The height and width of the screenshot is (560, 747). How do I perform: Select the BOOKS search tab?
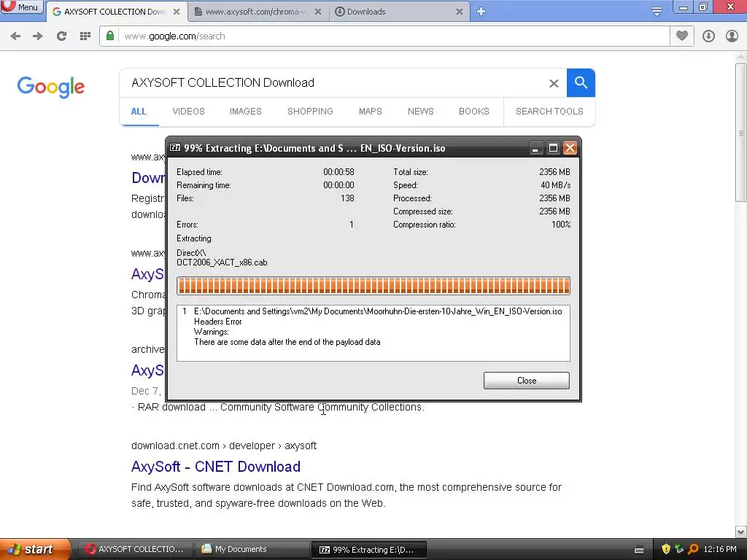(x=474, y=112)
